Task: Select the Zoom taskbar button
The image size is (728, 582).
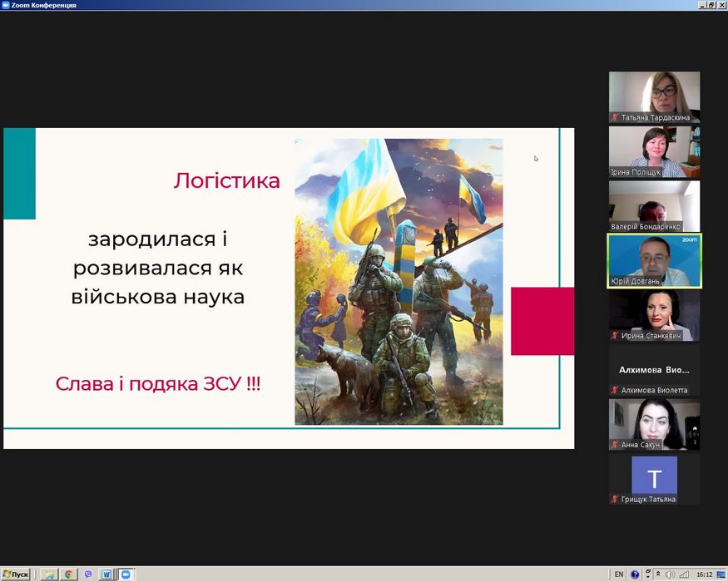Action: (126, 575)
